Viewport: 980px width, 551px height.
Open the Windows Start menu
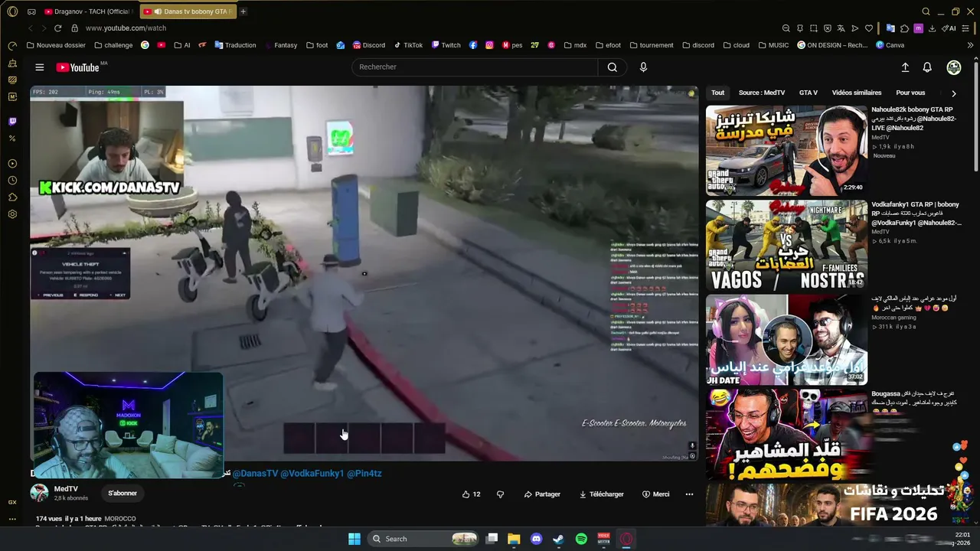pos(354,539)
